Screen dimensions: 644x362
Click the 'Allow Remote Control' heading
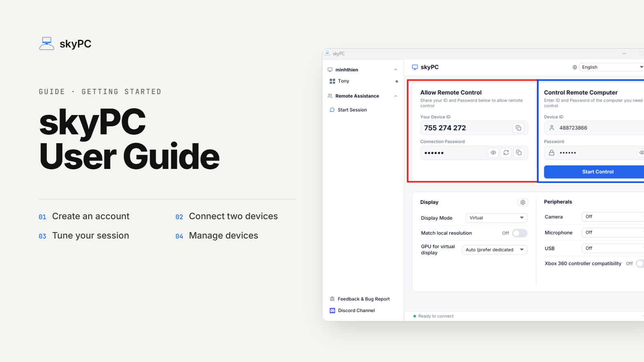click(451, 93)
